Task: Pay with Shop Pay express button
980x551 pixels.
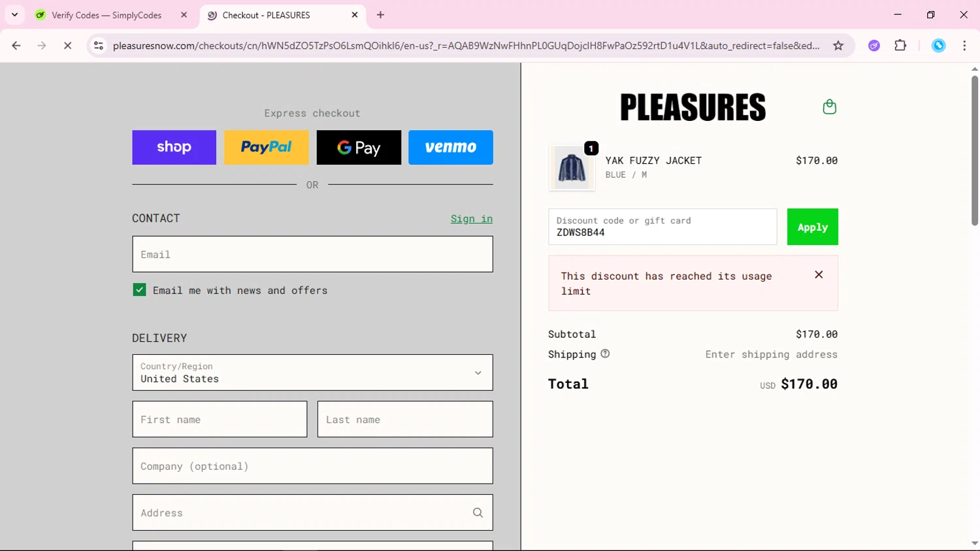Action: point(174,147)
